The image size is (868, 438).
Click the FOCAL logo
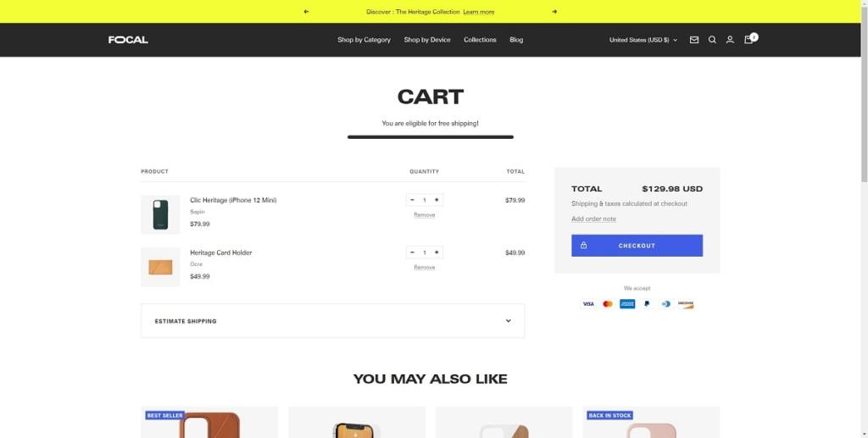pos(128,40)
